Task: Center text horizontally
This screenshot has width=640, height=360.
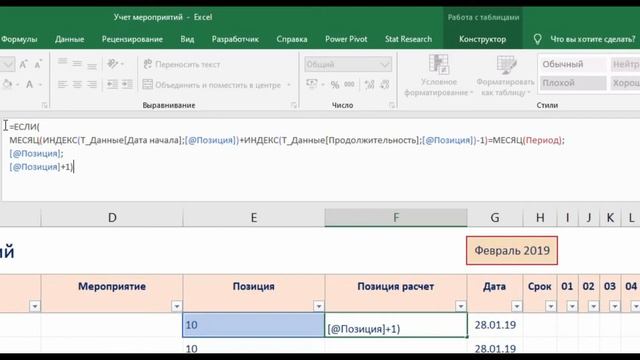Action: point(77,84)
